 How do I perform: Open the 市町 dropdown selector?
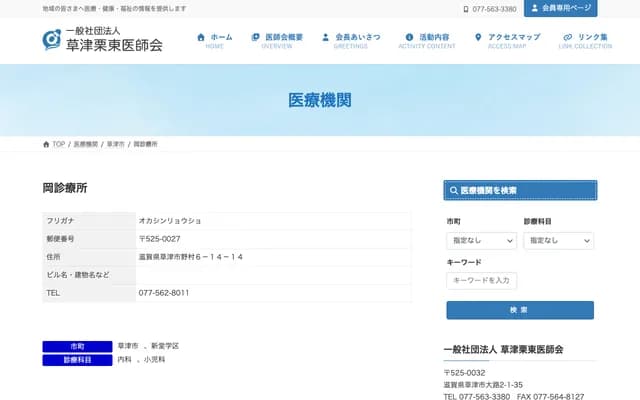(x=481, y=241)
